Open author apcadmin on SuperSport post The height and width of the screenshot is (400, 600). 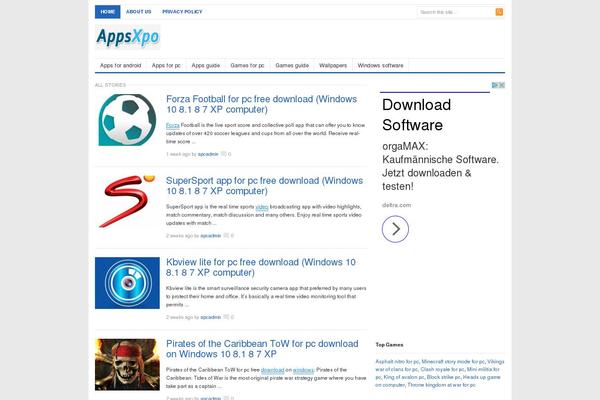tap(211, 236)
